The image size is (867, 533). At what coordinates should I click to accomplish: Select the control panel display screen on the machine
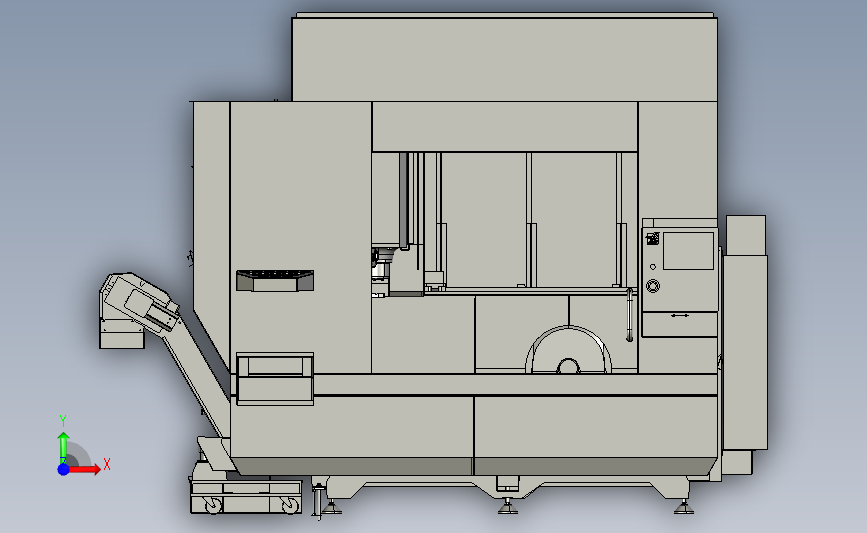pyautogui.click(x=688, y=251)
